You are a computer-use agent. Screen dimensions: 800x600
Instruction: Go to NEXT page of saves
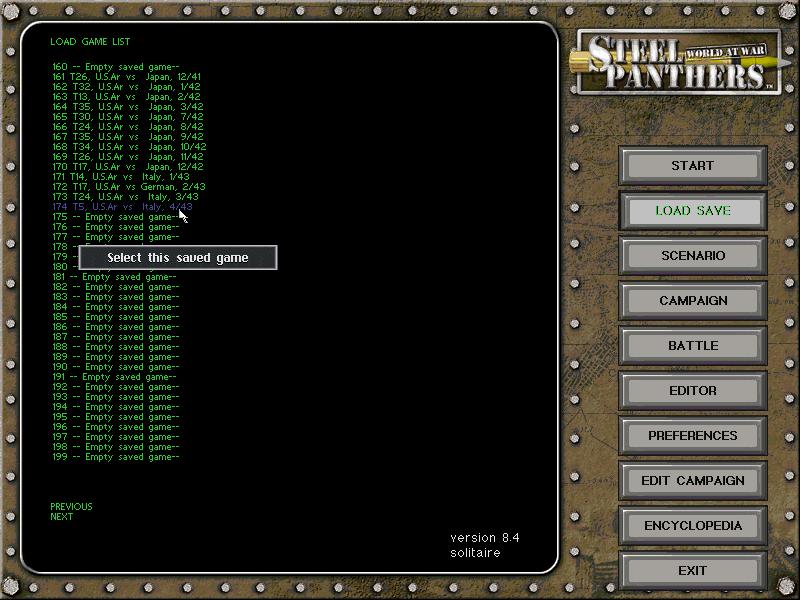tap(62, 517)
